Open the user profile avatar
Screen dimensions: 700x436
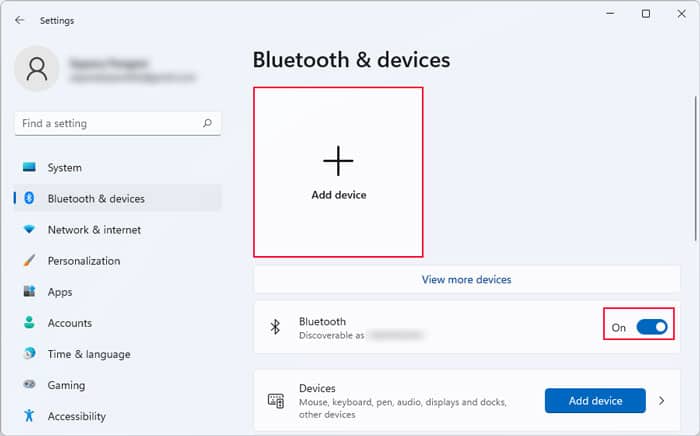coord(37,69)
